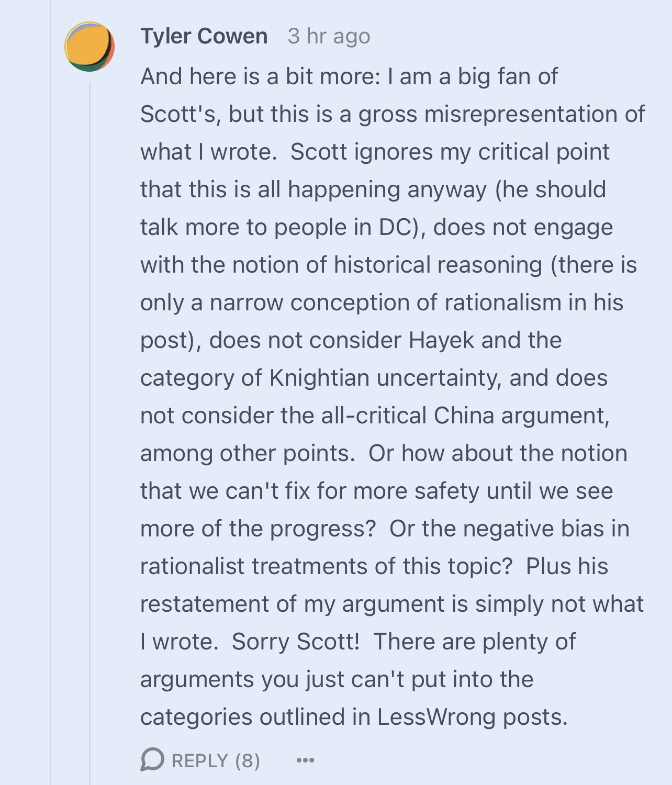
Task: Click the word "LessWrong" in the comment
Action: [436, 717]
